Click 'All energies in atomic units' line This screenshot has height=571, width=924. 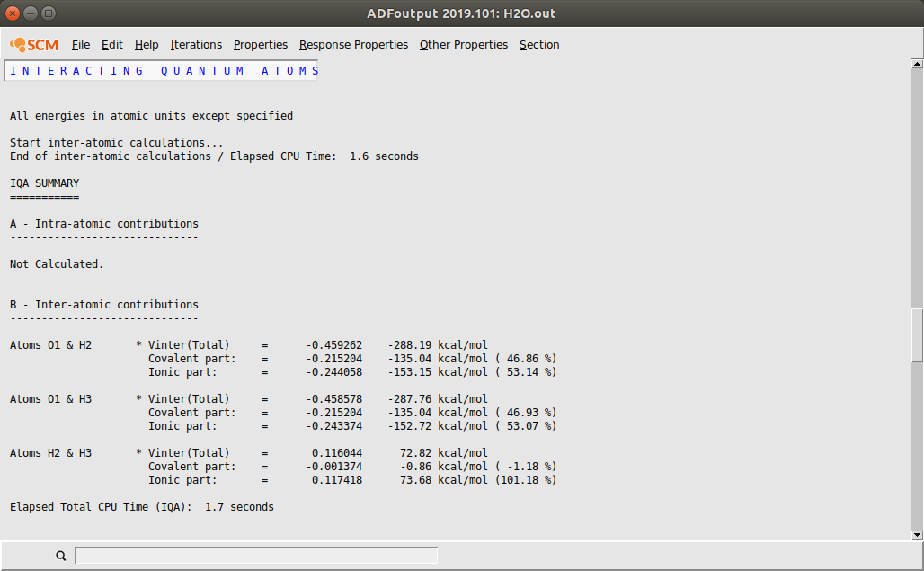[151, 116]
